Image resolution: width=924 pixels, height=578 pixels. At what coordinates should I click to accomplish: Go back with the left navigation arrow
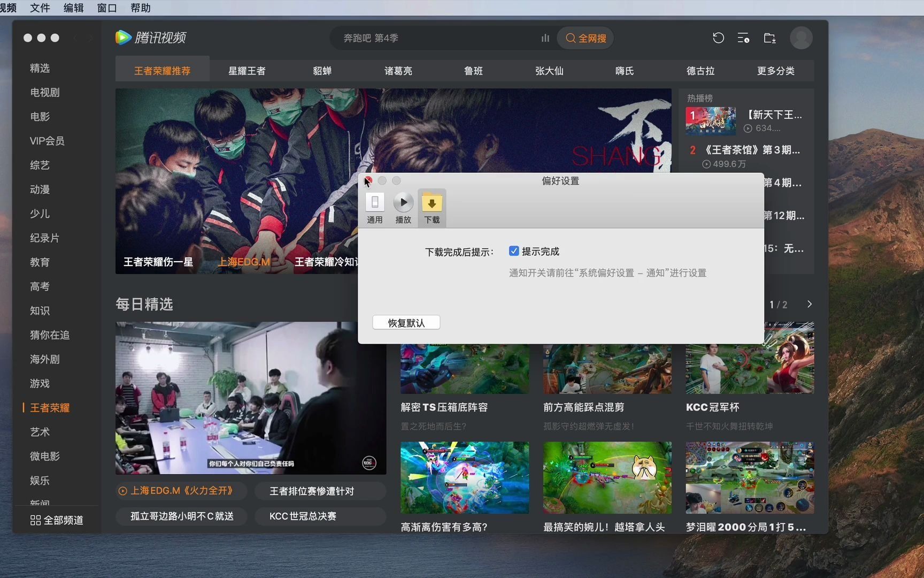click(x=76, y=38)
